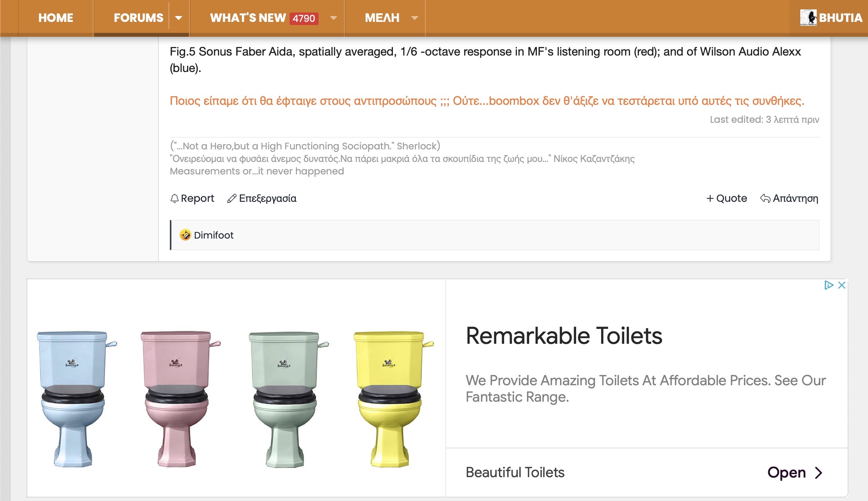Click the Remarkable Toilets ad headline
This screenshot has width=868, height=501.
[564, 336]
